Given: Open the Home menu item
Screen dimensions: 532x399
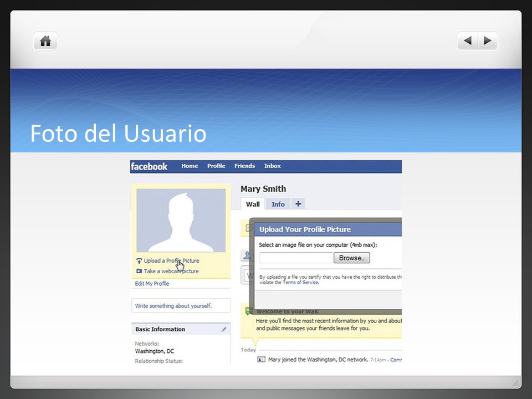Looking at the screenshot, I should point(190,166).
